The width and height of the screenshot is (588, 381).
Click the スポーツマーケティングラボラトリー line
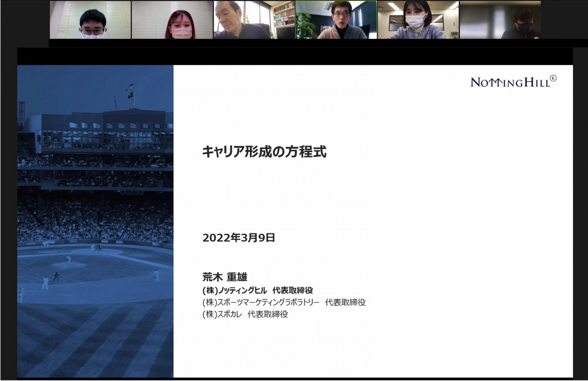[x=284, y=302]
